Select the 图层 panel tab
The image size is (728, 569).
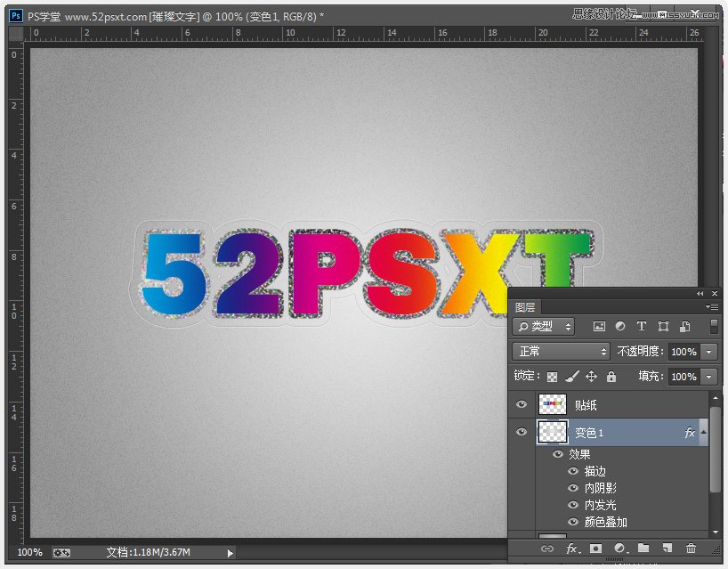coord(525,307)
